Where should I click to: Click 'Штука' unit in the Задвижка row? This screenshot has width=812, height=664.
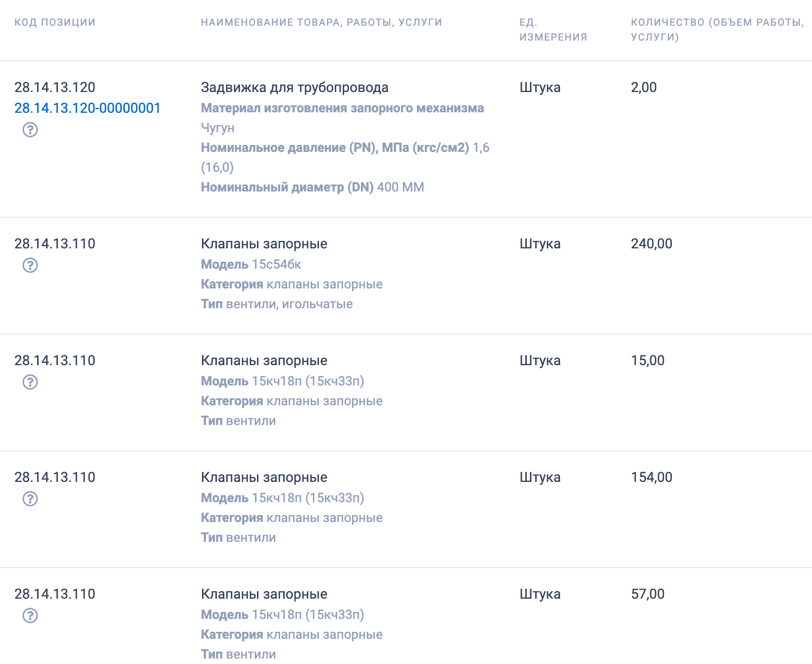[540, 88]
